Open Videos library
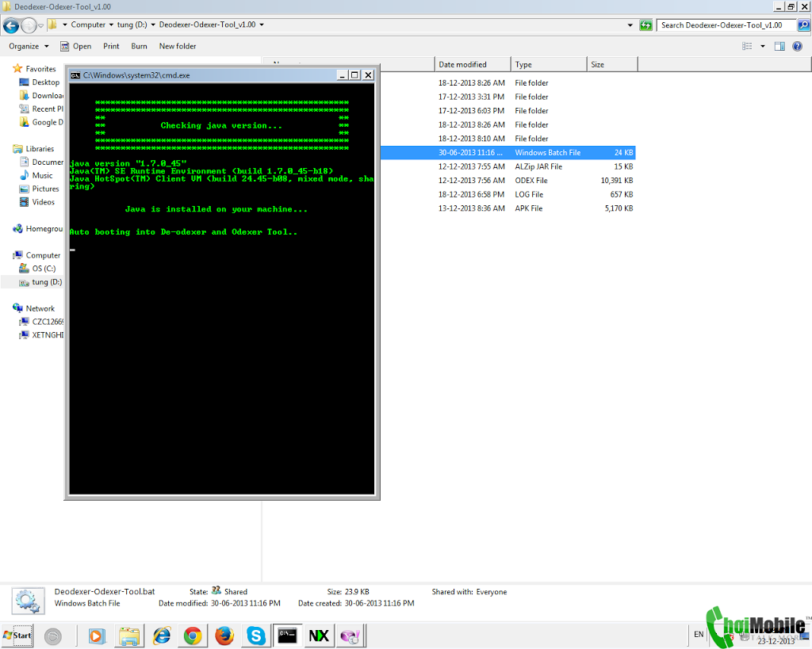The image size is (812, 649). [36, 202]
